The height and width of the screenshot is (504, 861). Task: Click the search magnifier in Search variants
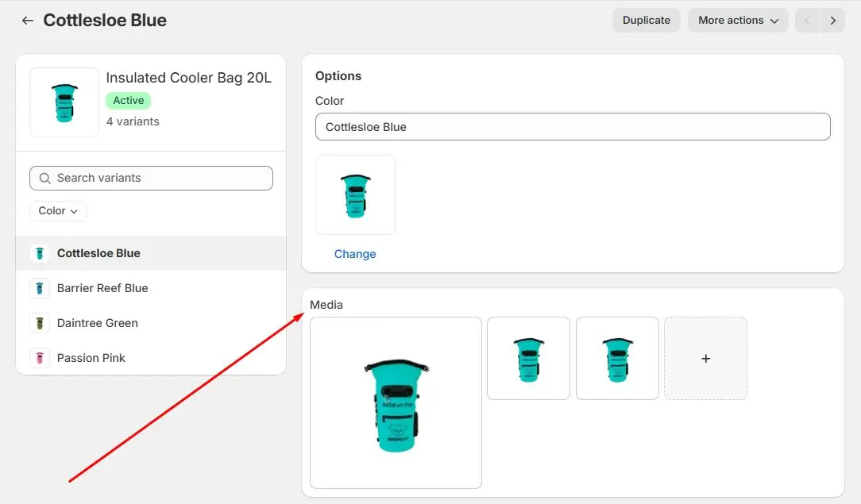44,178
